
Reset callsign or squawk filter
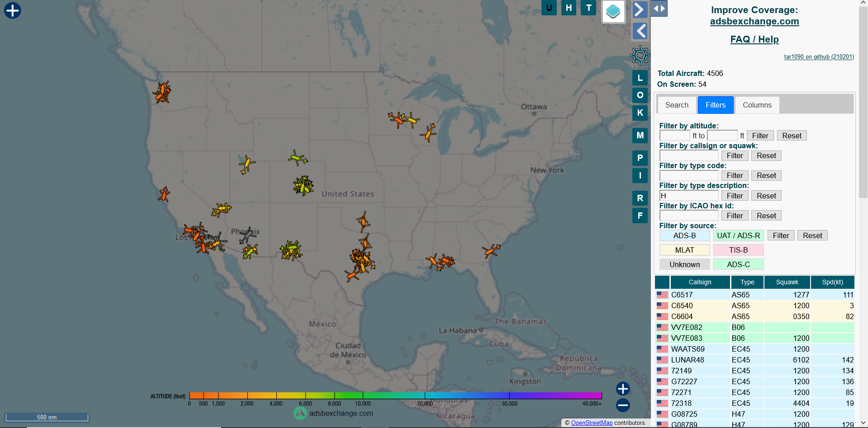pyautogui.click(x=766, y=155)
